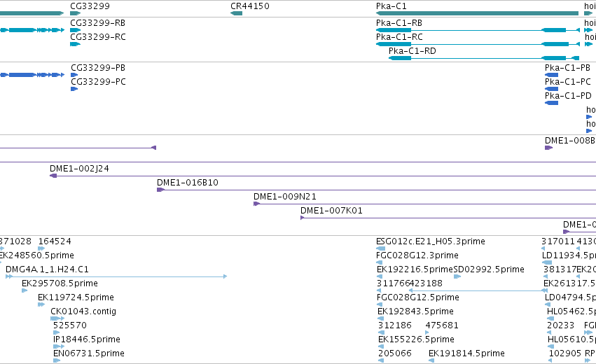This screenshot has height=364, width=596.
Task: Click the EK295708.5prime EST label
Action: (x=60, y=283)
